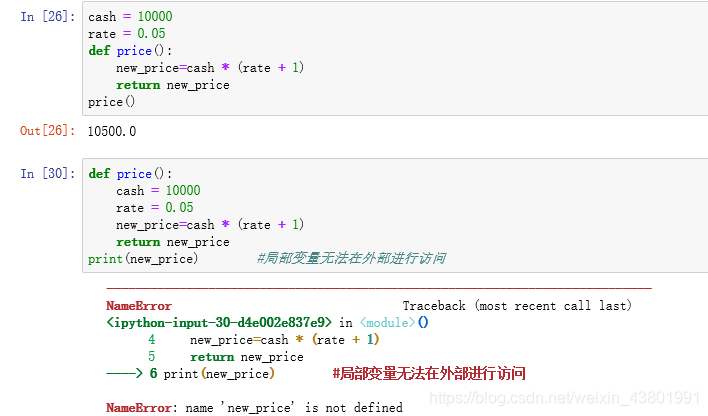
Task: Click the line 'cash = 10000' in cell 26
Action: pyautogui.click(x=130, y=17)
